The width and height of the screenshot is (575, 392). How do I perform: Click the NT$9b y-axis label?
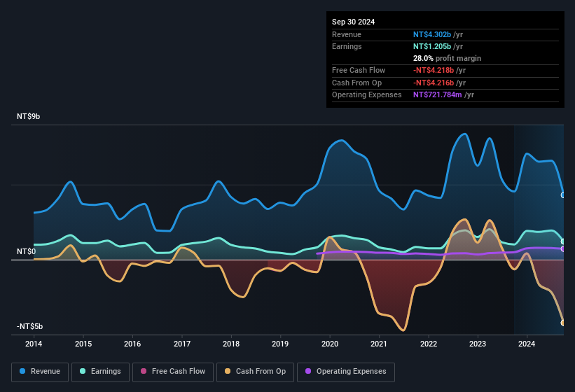28,116
